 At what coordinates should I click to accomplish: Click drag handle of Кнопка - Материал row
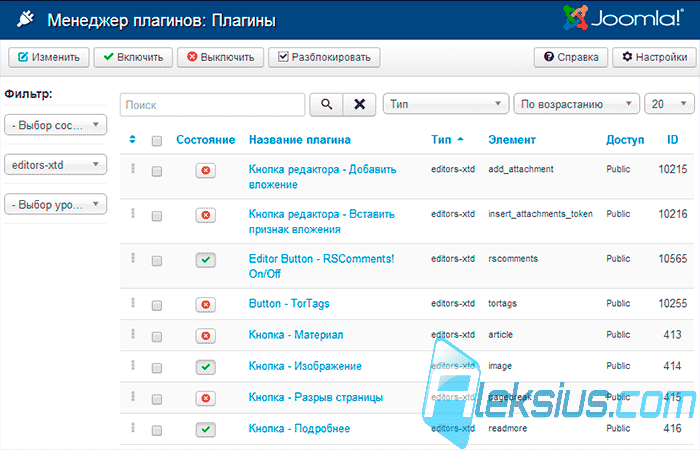coord(133,333)
